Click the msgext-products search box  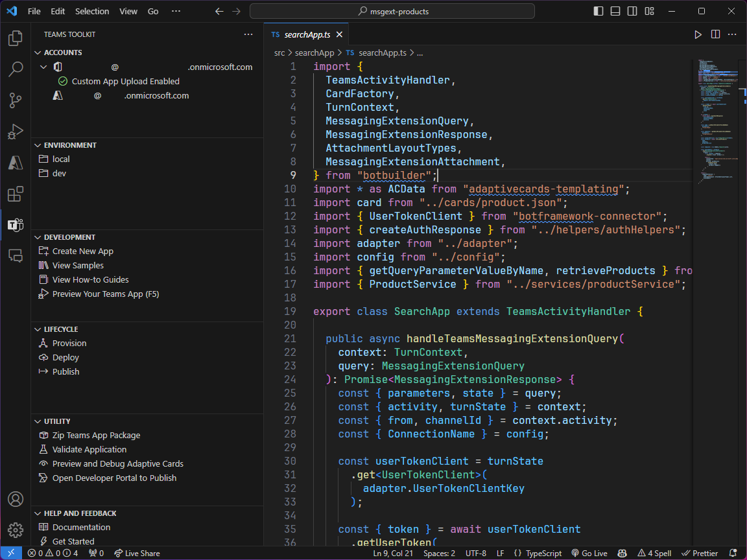[393, 11]
